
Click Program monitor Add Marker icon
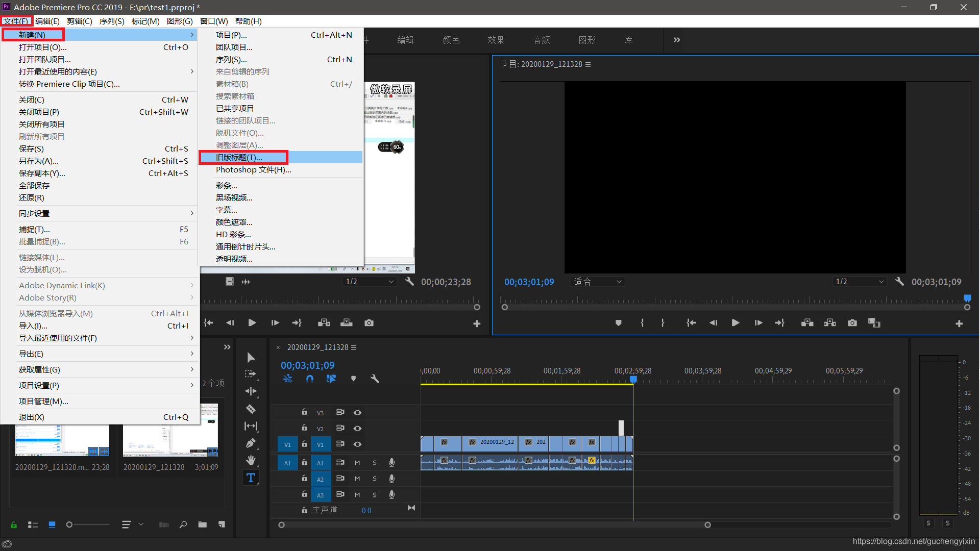click(x=618, y=323)
